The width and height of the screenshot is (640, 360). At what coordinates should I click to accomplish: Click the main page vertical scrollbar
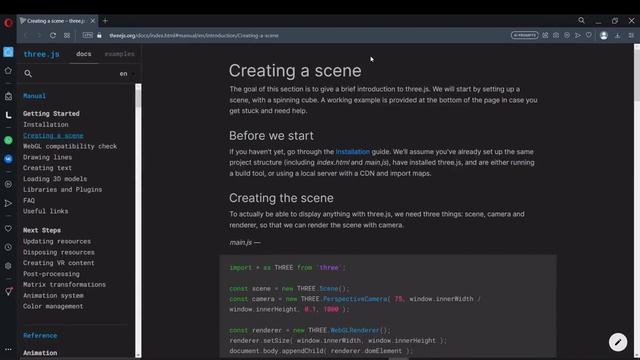[637, 202]
